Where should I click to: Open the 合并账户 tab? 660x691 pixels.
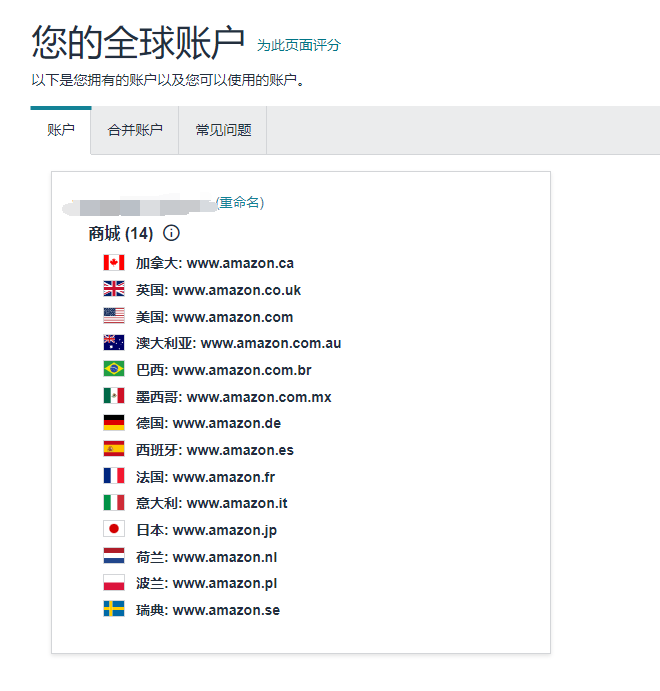tap(135, 130)
